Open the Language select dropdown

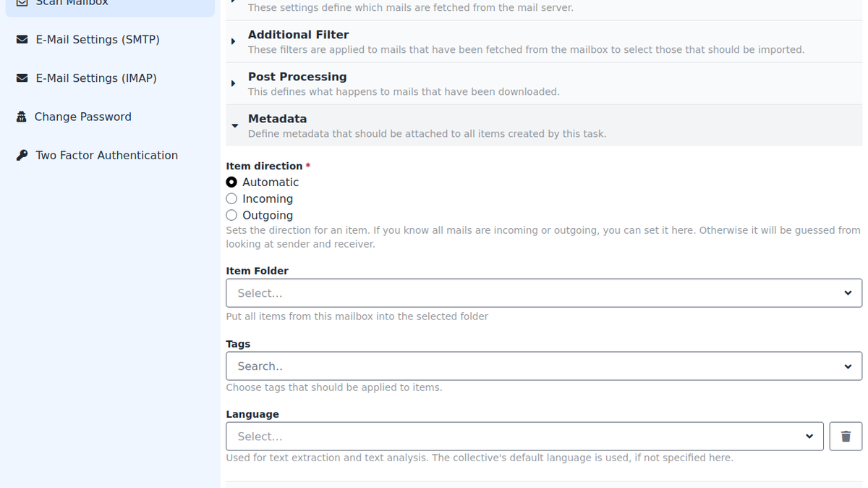pos(524,437)
